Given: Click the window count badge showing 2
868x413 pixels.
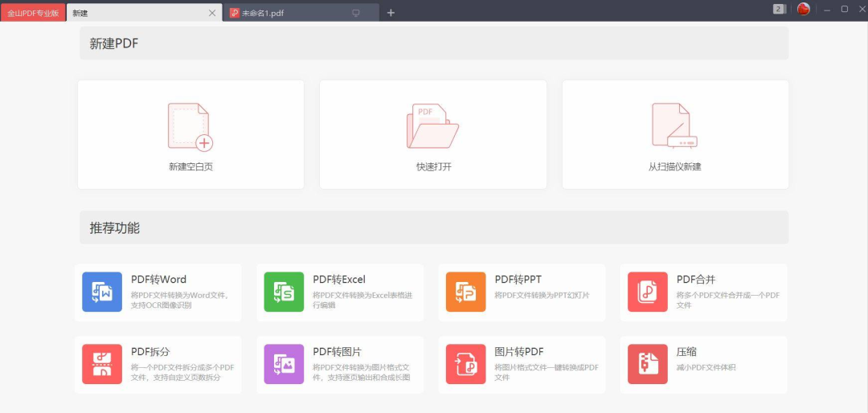Looking at the screenshot, I should [780, 9].
